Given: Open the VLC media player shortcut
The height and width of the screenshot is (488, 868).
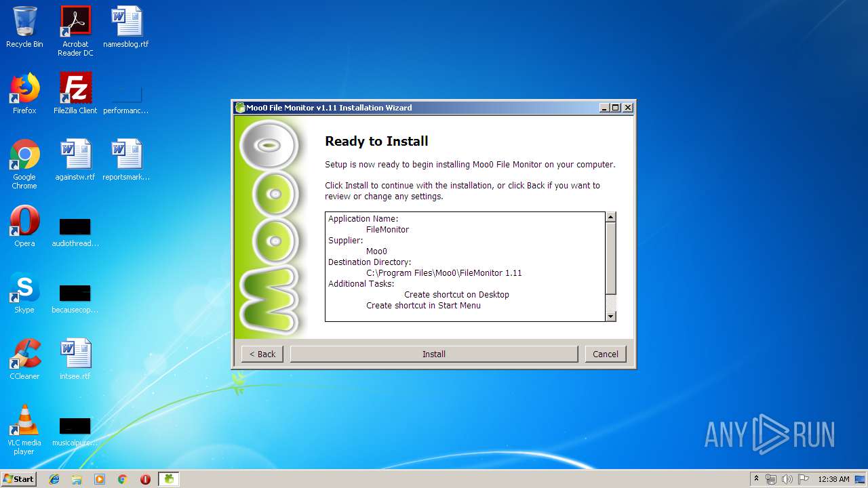Looking at the screenshot, I should coord(24,430).
